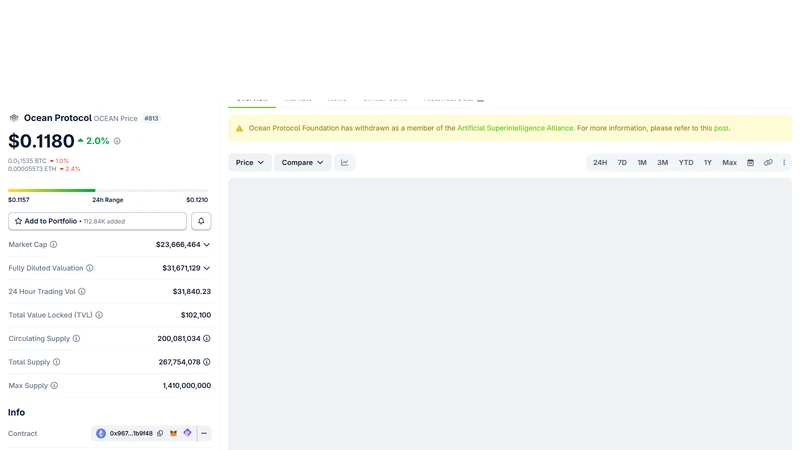Open the calendar date range picker
This screenshot has width=800, height=450.
[751, 162]
